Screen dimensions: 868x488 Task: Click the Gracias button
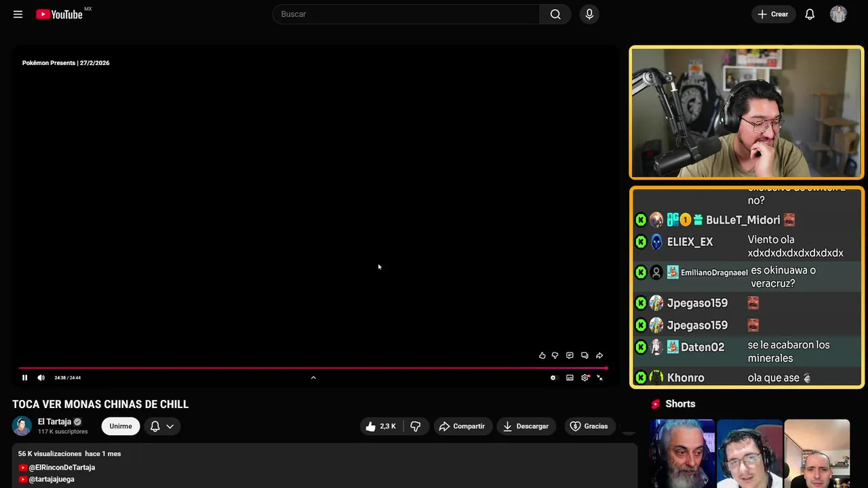point(589,426)
